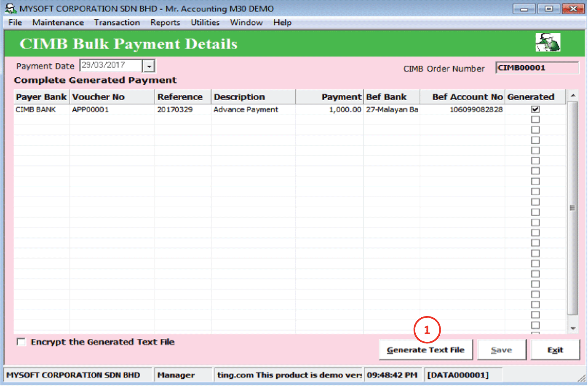Image resolution: width=588 pixels, height=386 pixels.
Task: Select the Advance Payment description cell
Action: [x=253, y=110]
